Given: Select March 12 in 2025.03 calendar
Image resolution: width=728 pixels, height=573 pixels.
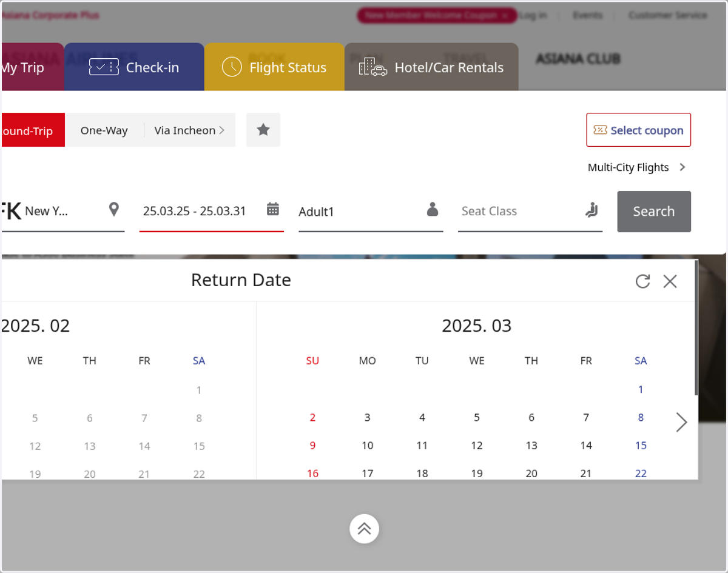Looking at the screenshot, I should [x=477, y=445].
